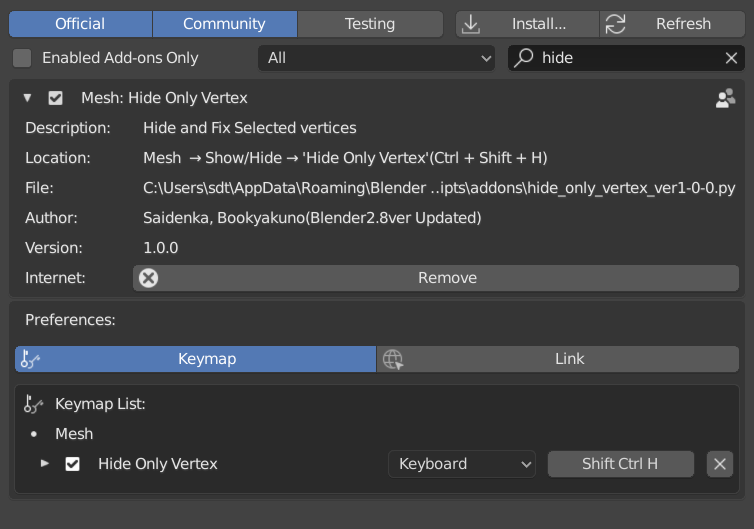The height and width of the screenshot is (529, 754).
Task: Click the Refresh circular arrows icon
Action: (x=615, y=24)
